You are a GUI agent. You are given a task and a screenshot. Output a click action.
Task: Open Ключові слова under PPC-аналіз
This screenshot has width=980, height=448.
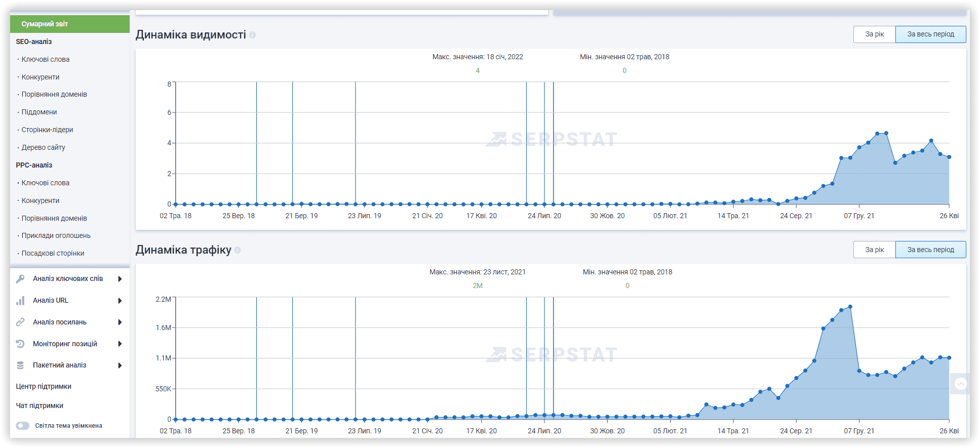click(46, 183)
